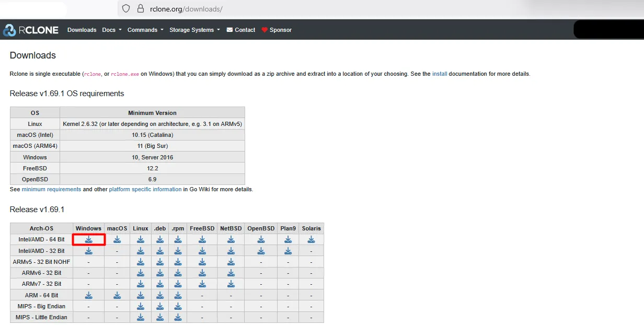Click the macOS column header
This screenshot has height=325, width=644.
pos(117,228)
